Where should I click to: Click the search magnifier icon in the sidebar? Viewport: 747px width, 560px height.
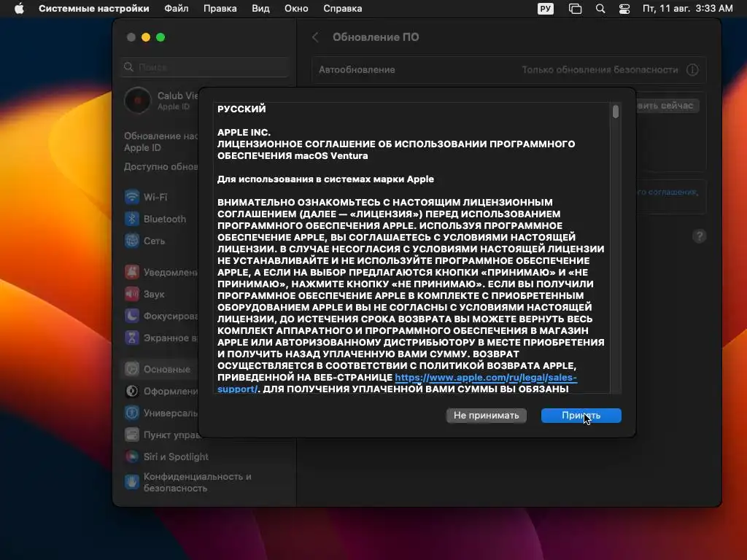pyautogui.click(x=128, y=67)
